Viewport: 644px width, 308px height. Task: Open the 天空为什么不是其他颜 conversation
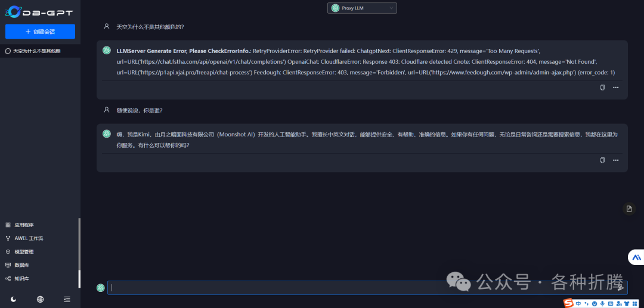pos(41,51)
